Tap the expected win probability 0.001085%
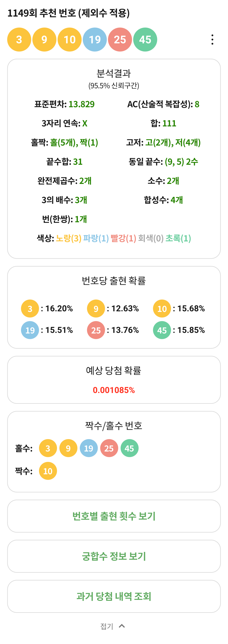This screenshot has height=644, width=228. pyautogui.click(x=114, y=390)
